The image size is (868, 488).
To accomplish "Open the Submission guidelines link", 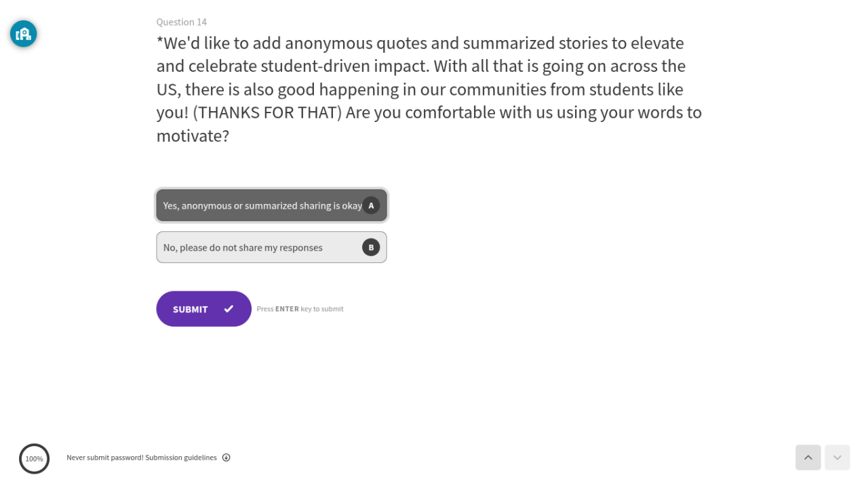I will (181, 457).
